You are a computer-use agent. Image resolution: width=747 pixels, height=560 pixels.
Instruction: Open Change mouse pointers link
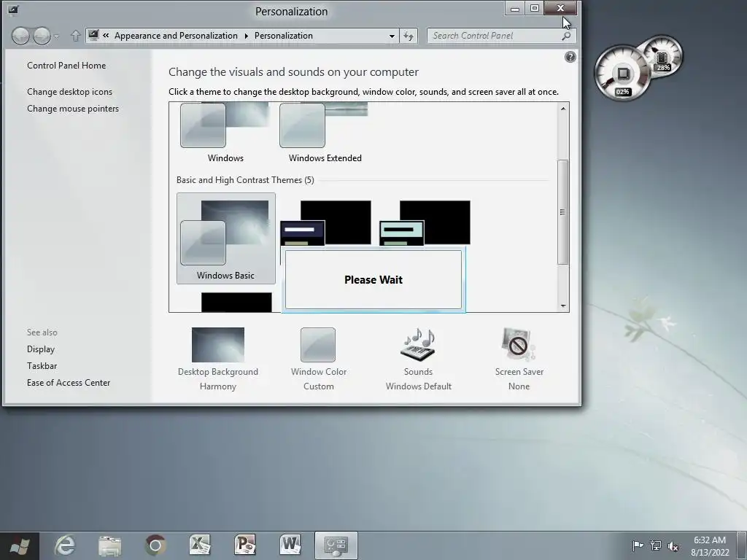click(73, 109)
